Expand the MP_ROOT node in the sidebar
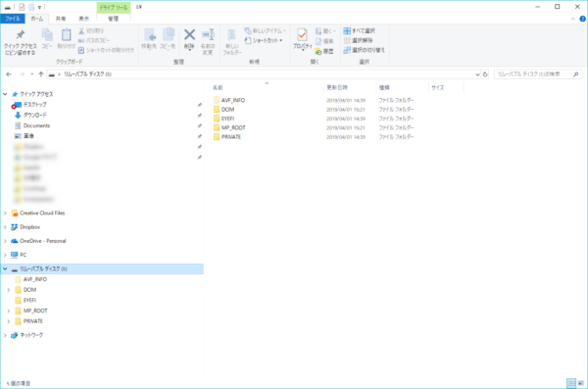 9,311
